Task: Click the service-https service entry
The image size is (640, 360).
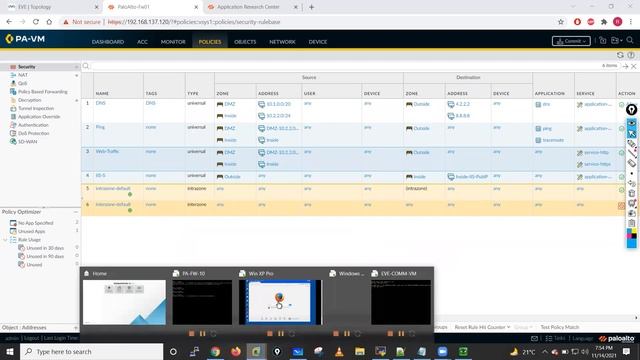Action: point(597,164)
